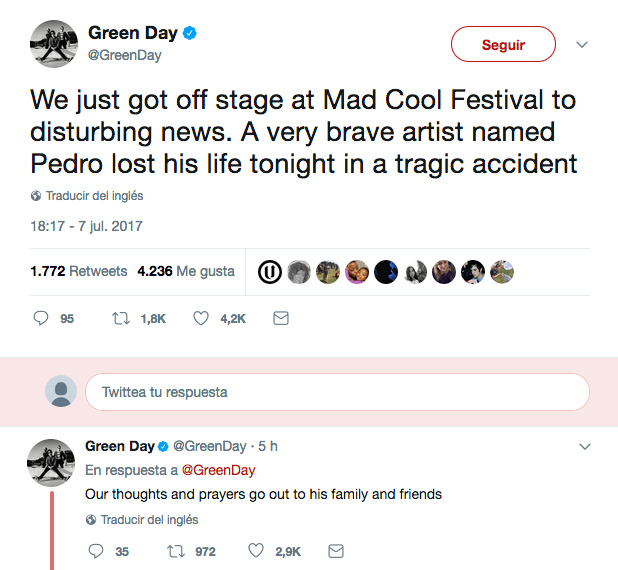Open the main tweet options chevron
This screenshot has width=618, height=570.
582,45
